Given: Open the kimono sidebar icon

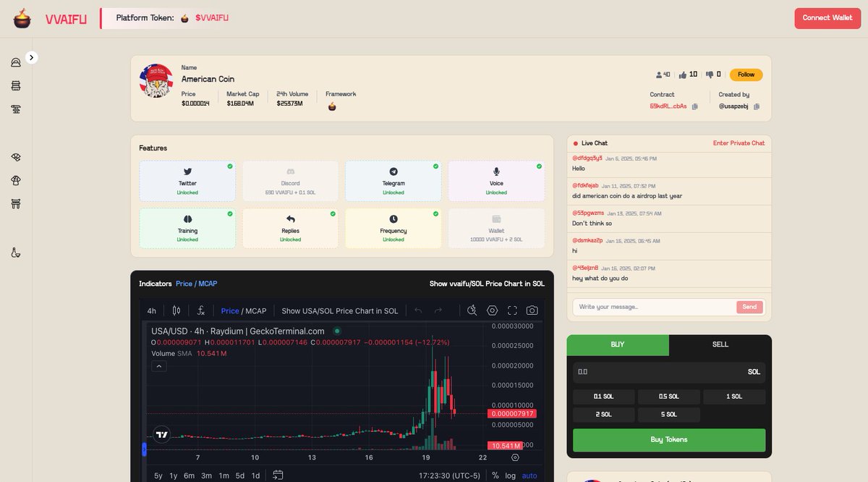Looking at the screenshot, I should point(16,180).
